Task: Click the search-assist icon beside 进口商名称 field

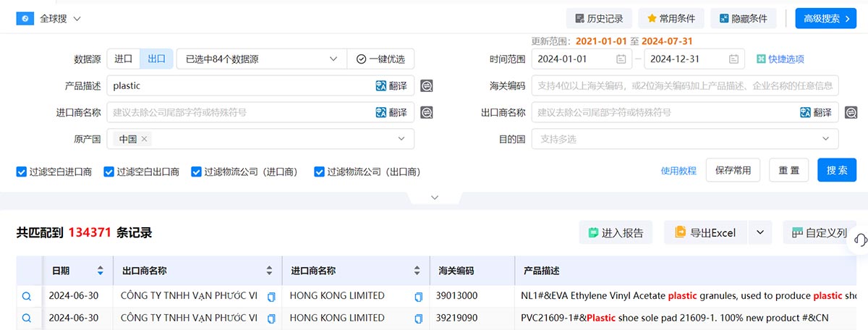Action: (x=427, y=113)
